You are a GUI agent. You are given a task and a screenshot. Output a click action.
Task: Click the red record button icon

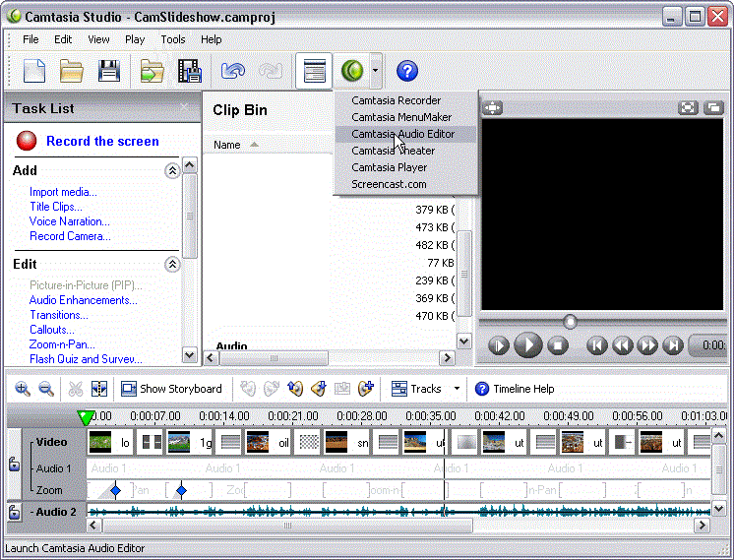click(27, 141)
